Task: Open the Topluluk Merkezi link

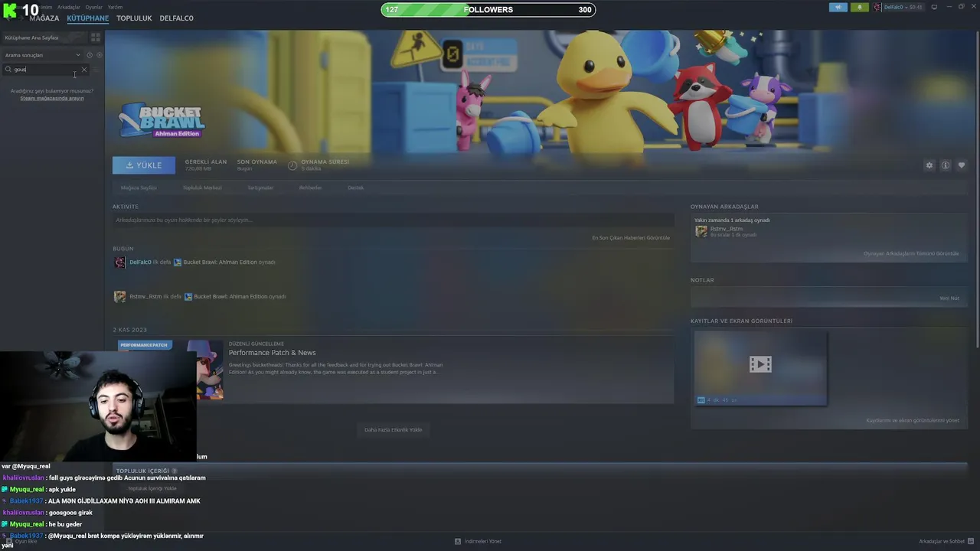Action: click(x=202, y=187)
